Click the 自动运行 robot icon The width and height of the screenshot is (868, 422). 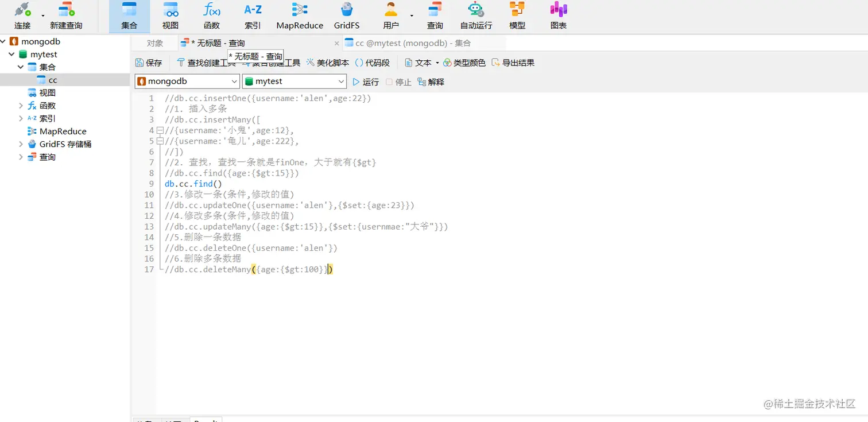pyautogui.click(x=476, y=16)
